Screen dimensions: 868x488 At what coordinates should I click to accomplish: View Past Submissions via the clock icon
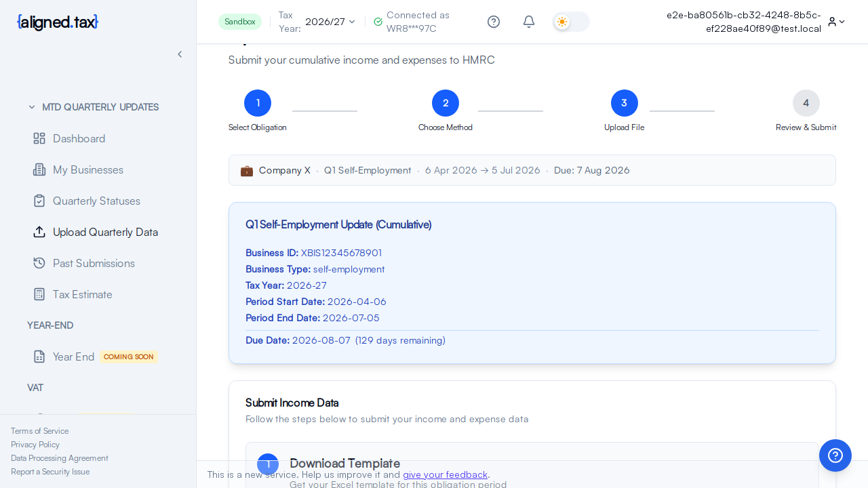pos(39,263)
